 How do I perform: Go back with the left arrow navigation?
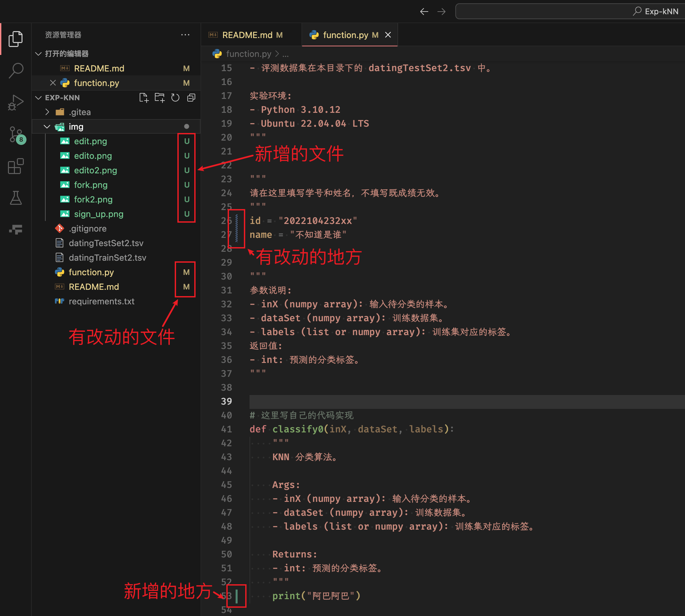[x=424, y=12]
